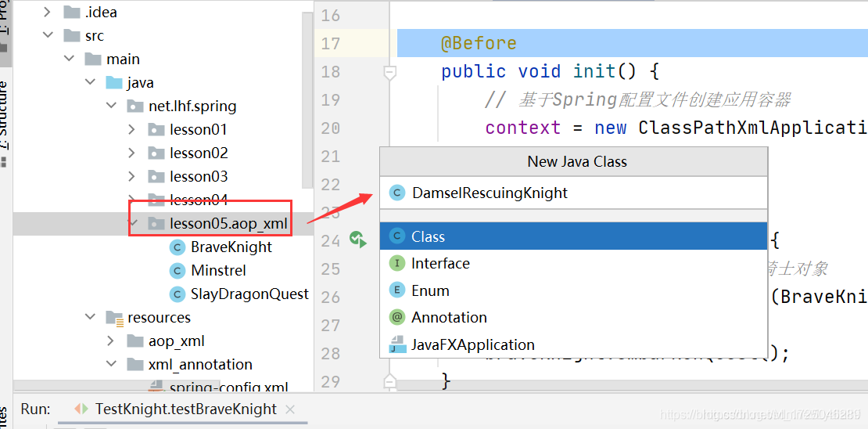Expand the lesson02 package chevron
Screen dimensions: 868x429
pyautogui.click(x=131, y=153)
